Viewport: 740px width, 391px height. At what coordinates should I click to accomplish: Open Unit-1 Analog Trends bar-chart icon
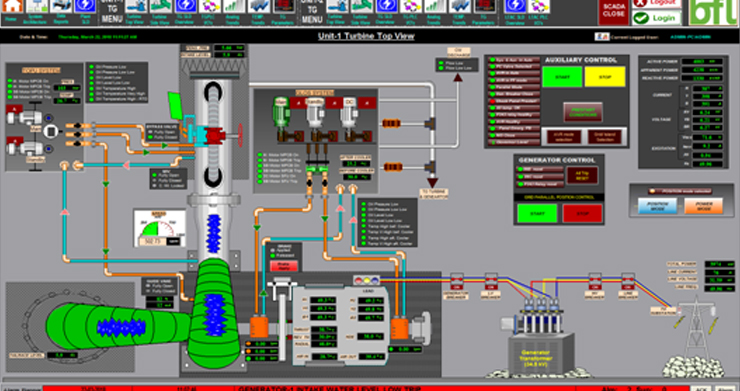coord(234,7)
